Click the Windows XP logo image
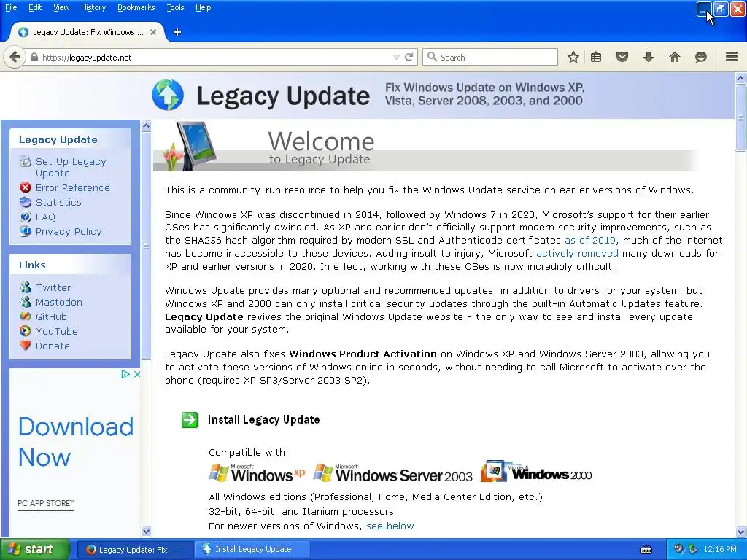 258,472
